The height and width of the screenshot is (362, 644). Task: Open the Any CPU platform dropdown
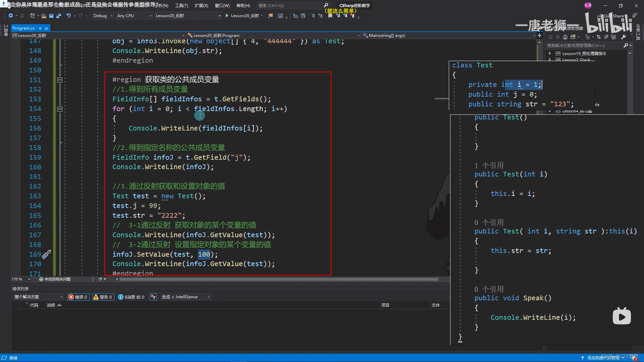(134, 16)
